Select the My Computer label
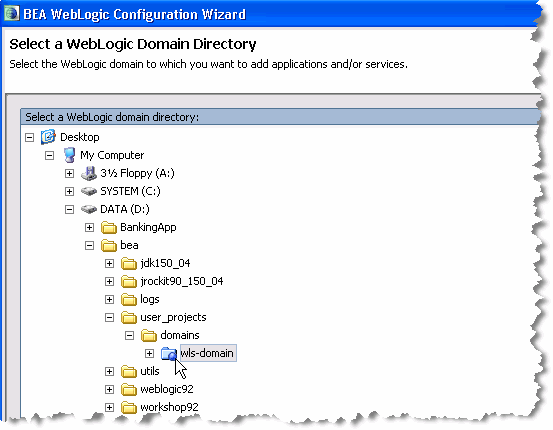 [x=112, y=155]
